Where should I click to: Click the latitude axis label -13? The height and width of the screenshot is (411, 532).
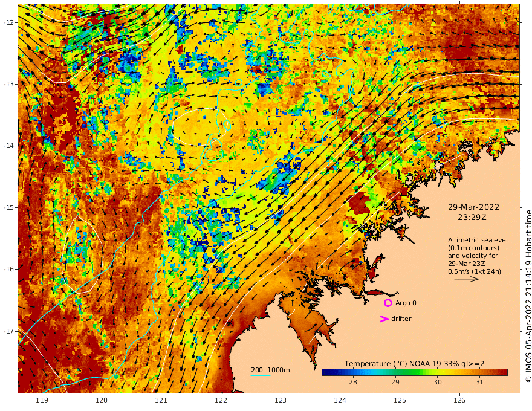point(9,84)
